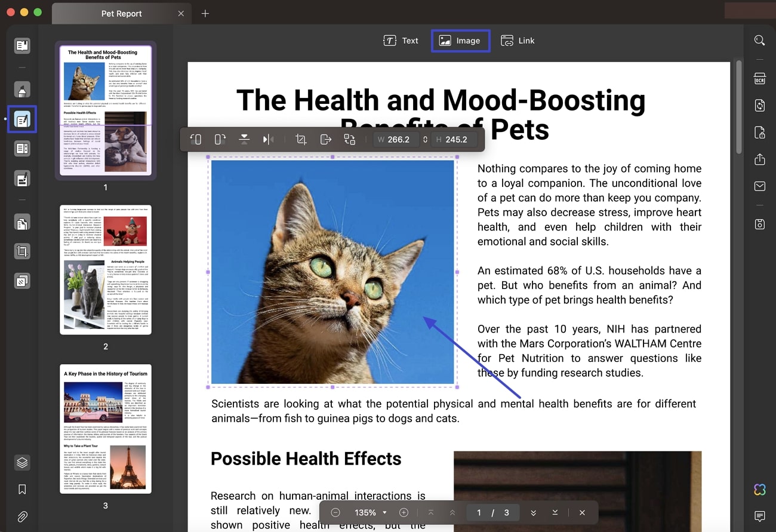The width and height of the screenshot is (776, 532).
Task: Open the Crop Pages tool in left sidebar
Action: (22, 251)
